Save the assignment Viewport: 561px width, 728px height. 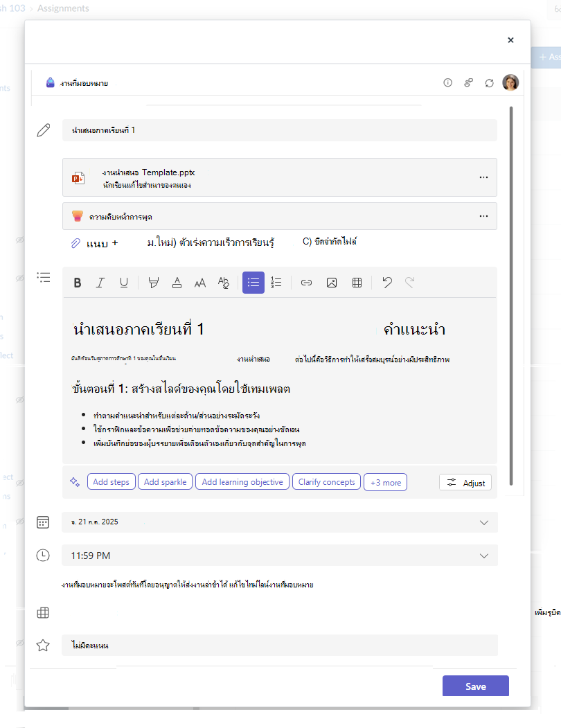[476, 686]
